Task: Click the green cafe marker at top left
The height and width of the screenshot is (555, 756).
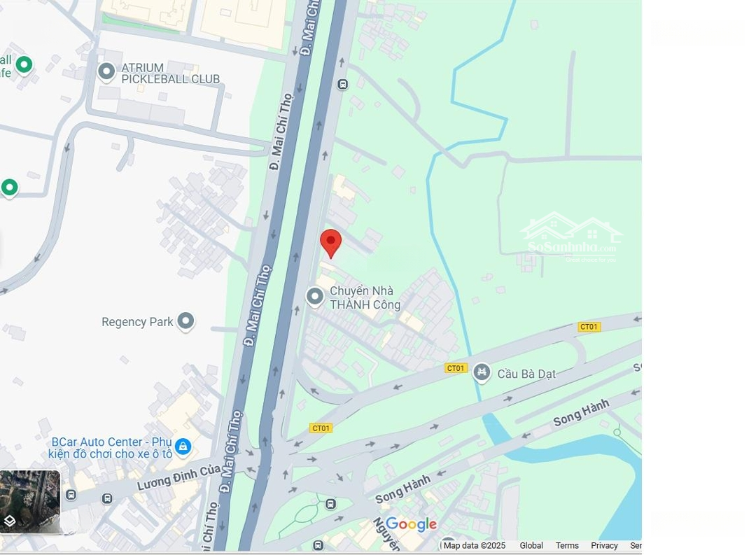Action: 24,64
